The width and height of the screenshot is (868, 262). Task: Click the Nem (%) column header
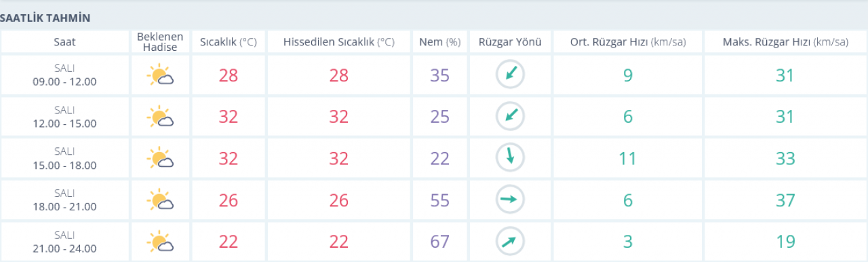[x=439, y=42]
